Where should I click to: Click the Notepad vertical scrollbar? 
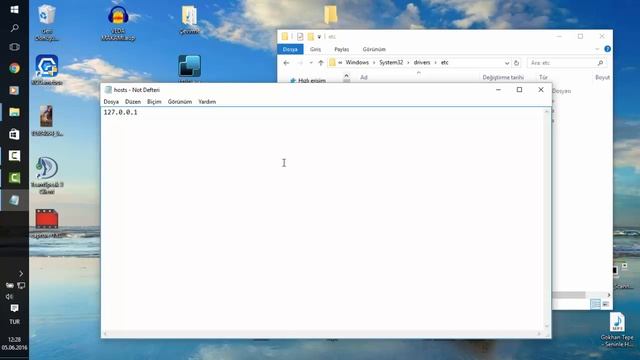(547, 219)
